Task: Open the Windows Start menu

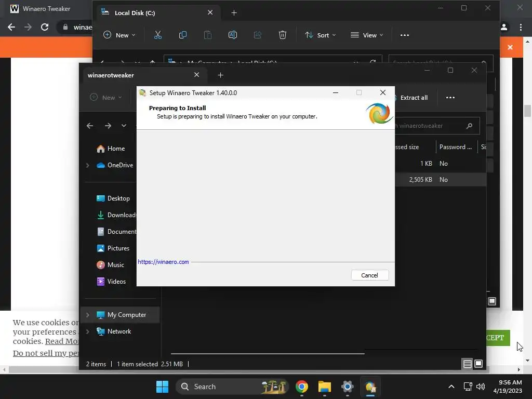Action: (x=162, y=387)
